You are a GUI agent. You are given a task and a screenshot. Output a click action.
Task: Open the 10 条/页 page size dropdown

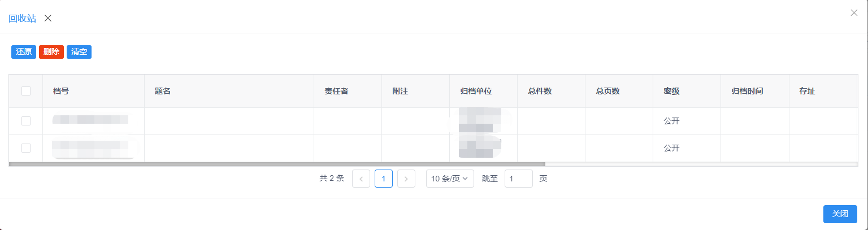pos(449,179)
